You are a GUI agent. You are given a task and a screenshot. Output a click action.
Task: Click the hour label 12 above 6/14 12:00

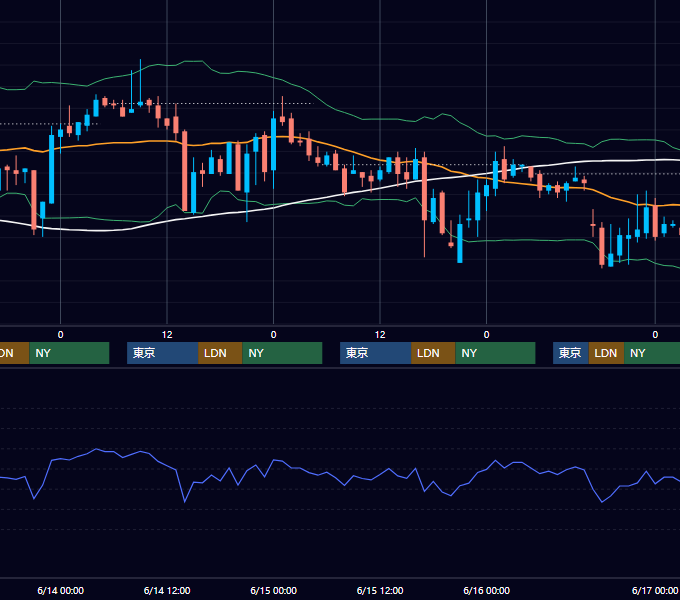(x=167, y=335)
